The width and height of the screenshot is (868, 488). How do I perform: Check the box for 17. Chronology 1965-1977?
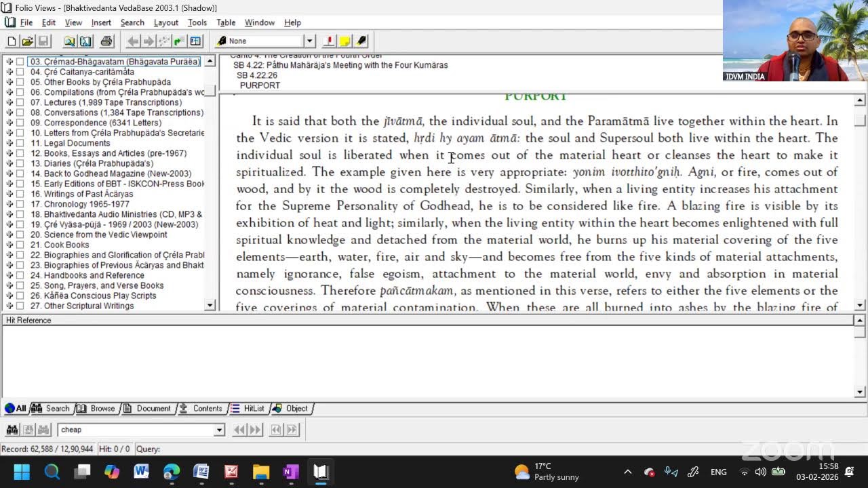tap(20, 204)
